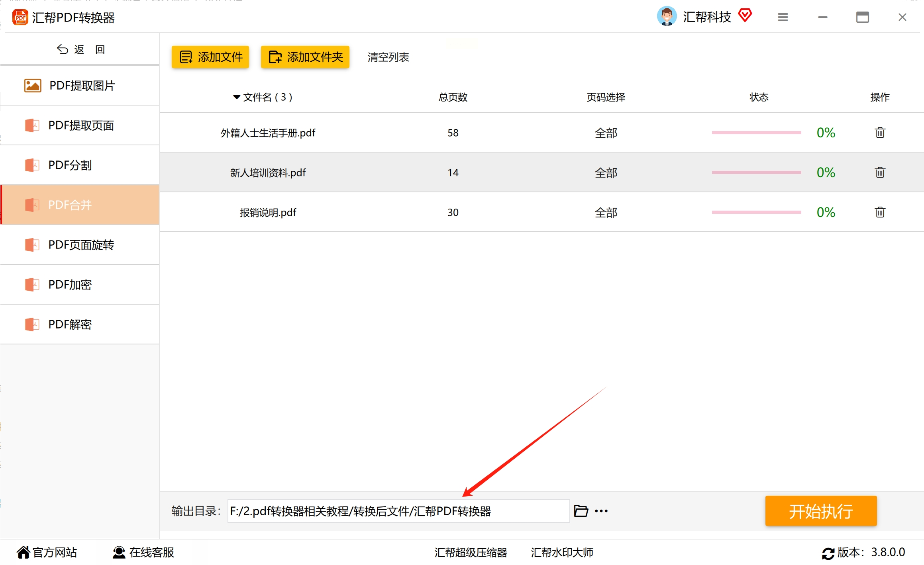Click progress bar of 新人培训资料.pdf
924x565 pixels.
(x=756, y=172)
